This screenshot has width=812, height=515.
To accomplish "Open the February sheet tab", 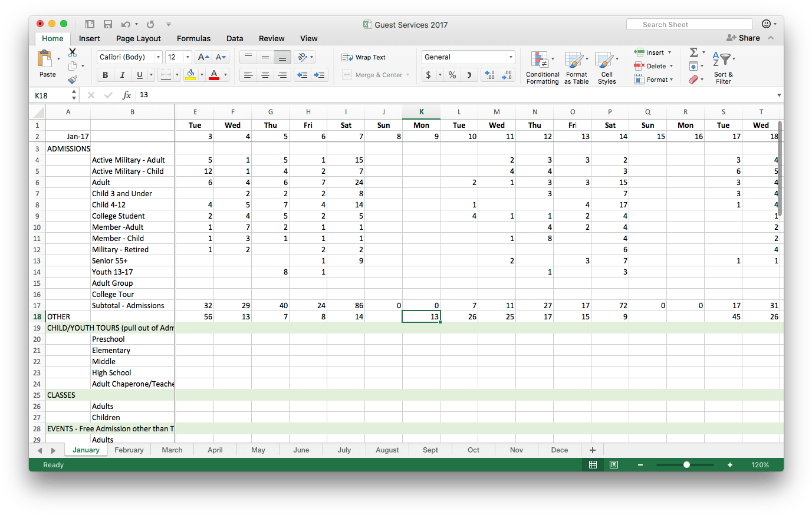I will [129, 450].
